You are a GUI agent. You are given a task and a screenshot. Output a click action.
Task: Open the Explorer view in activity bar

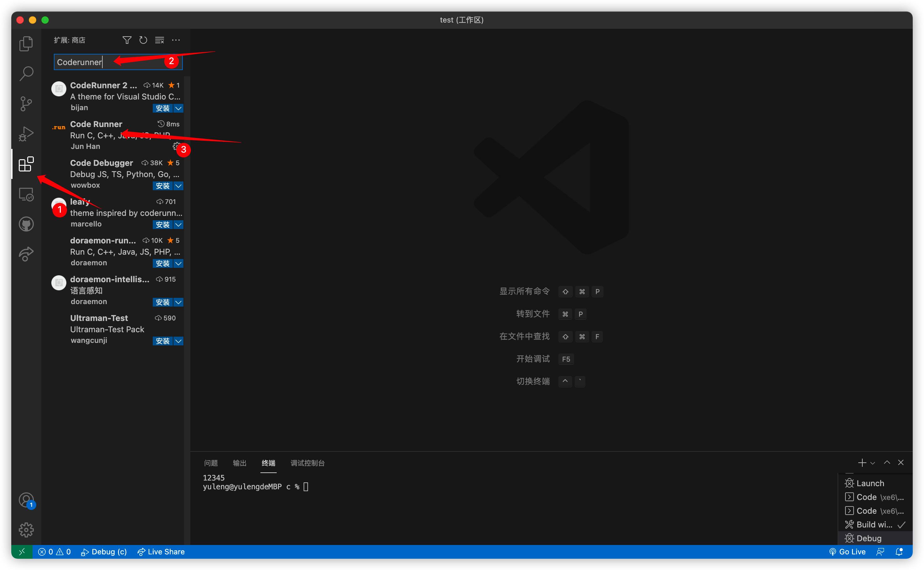pos(26,44)
